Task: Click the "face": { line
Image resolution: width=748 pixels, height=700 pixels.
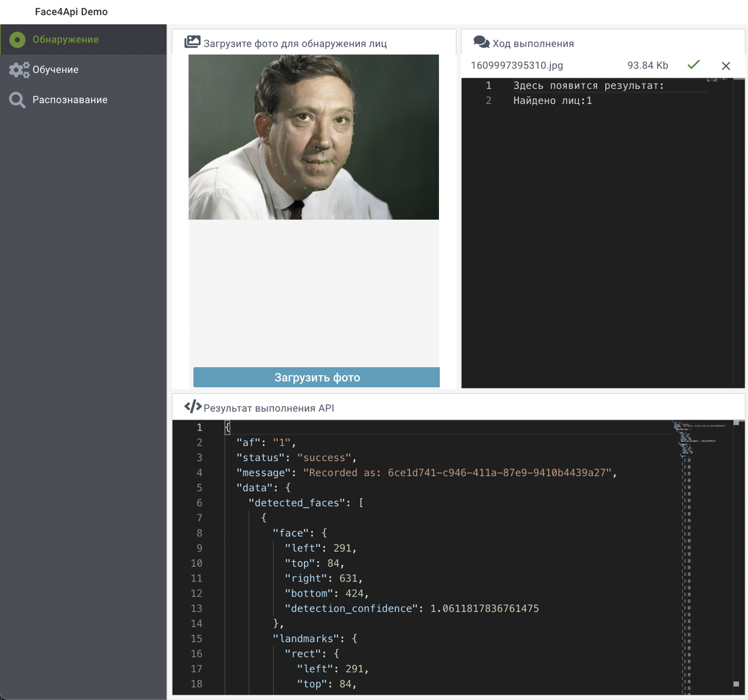Action: click(x=300, y=533)
